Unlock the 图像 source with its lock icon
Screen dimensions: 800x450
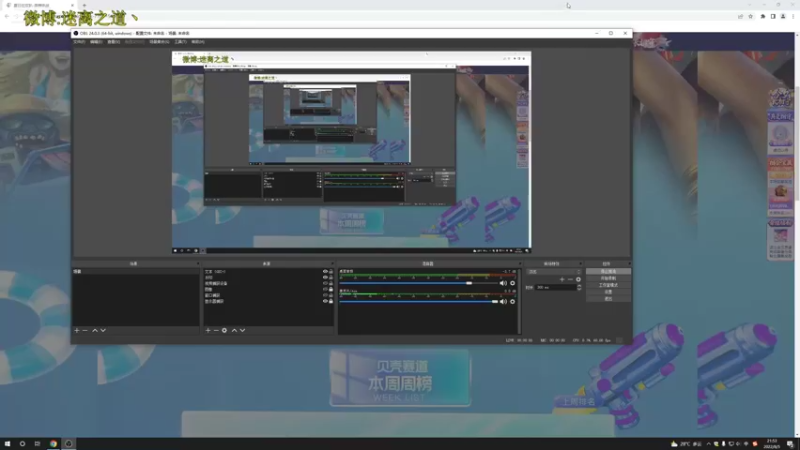pos(331,289)
